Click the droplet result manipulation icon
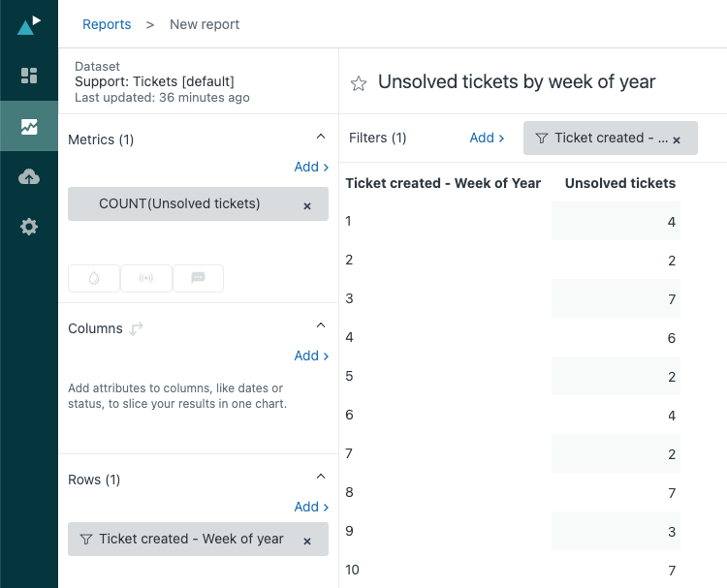The width and height of the screenshot is (727, 588). tap(94, 278)
